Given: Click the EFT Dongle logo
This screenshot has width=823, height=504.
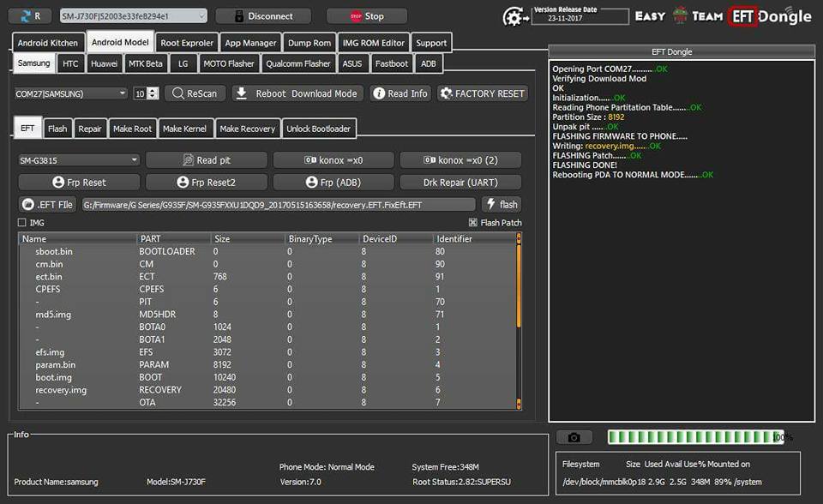Looking at the screenshot, I should [x=771, y=16].
